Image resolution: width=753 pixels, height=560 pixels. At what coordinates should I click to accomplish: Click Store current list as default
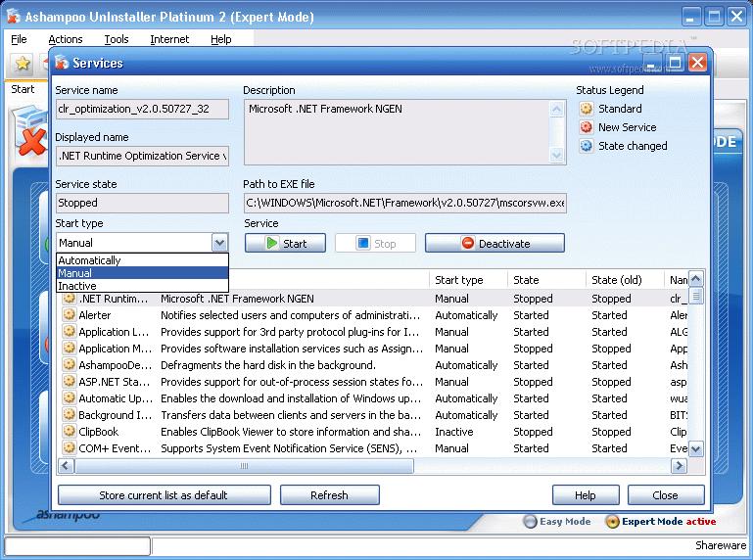tap(165, 495)
